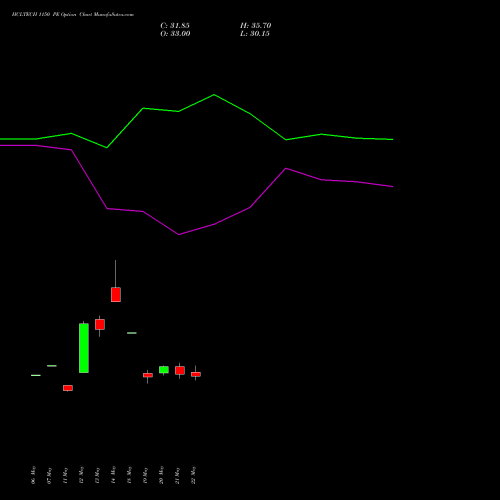Screen dimensions: 500x500
Task: Select the small green candlestick for 20 May
Action: [164, 370]
